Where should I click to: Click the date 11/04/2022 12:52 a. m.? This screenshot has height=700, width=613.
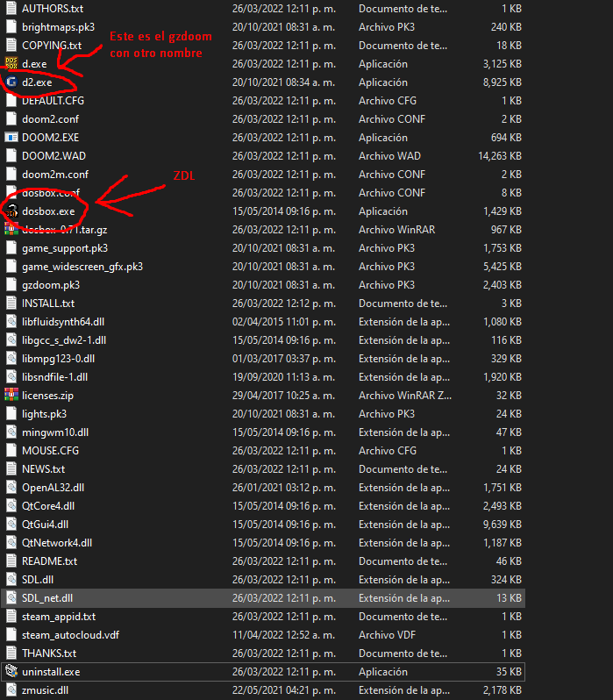click(x=284, y=635)
